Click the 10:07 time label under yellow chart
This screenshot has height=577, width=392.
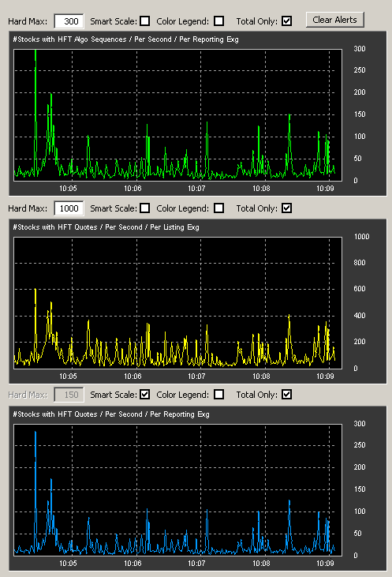pos(196,376)
